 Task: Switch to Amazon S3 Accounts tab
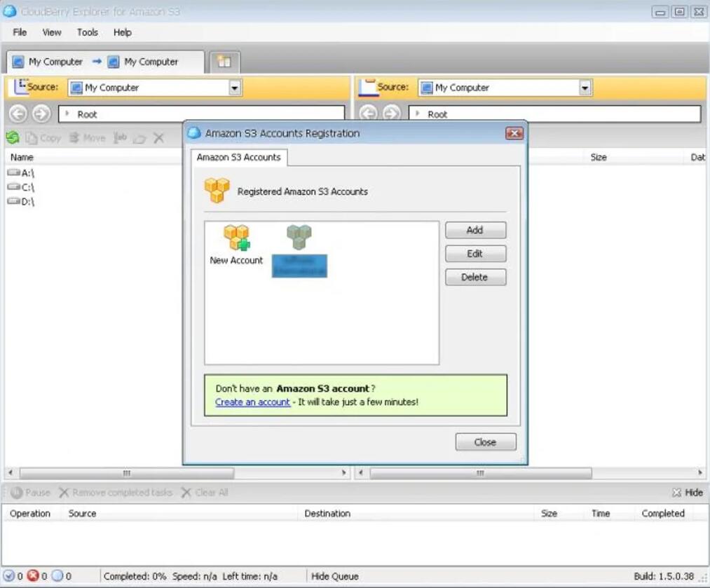(238, 158)
